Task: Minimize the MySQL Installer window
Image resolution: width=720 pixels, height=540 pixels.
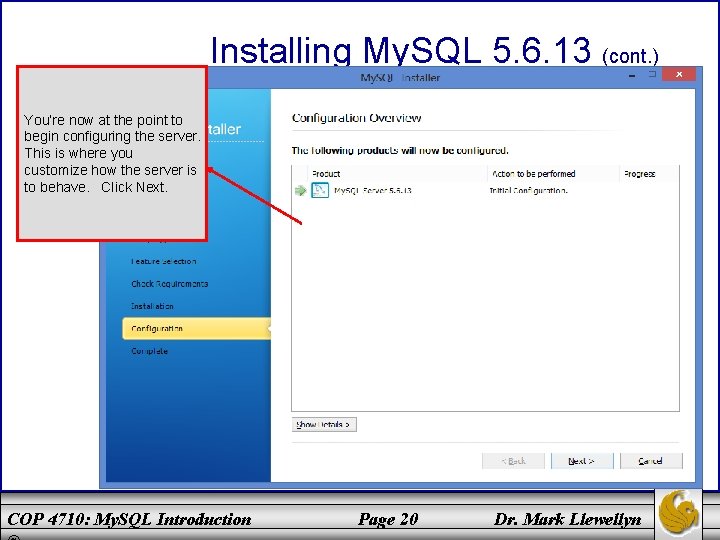Action: pos(632,75)
